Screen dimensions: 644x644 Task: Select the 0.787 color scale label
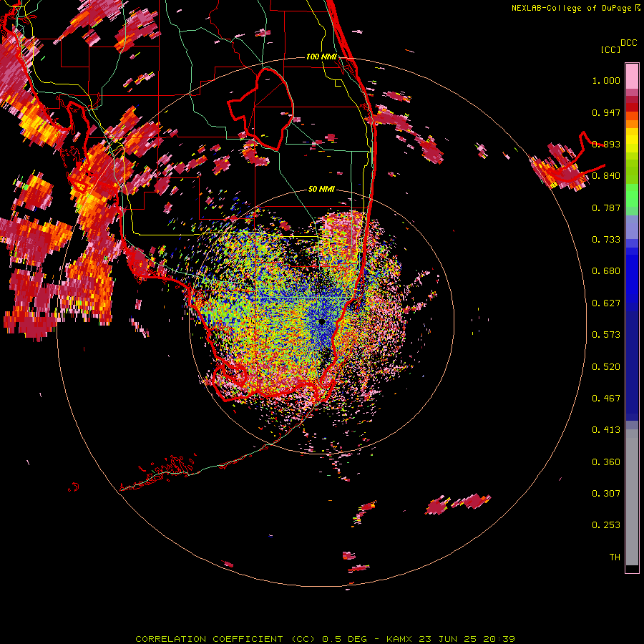tap(606, 208)
